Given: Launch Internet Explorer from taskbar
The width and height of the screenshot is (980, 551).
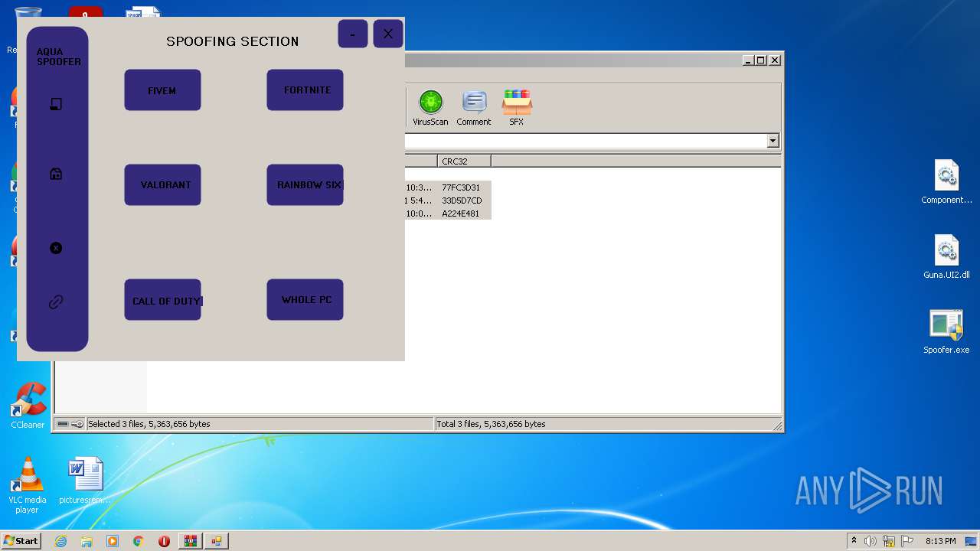Looking at the screenshot, I should pos(60,541).
